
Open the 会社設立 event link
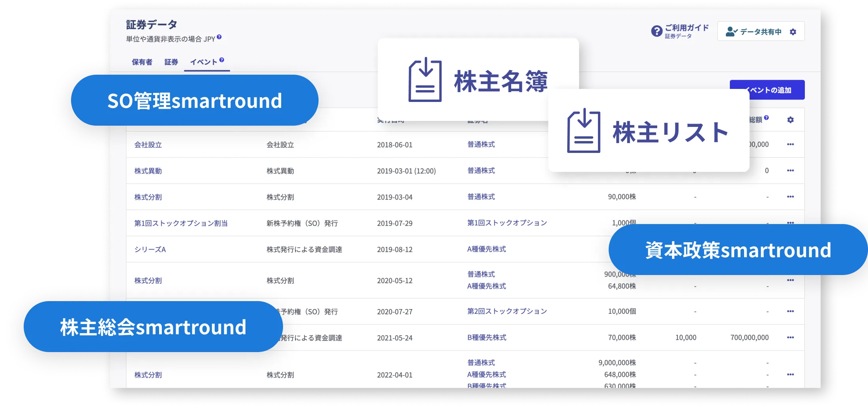tap(148, 145)
